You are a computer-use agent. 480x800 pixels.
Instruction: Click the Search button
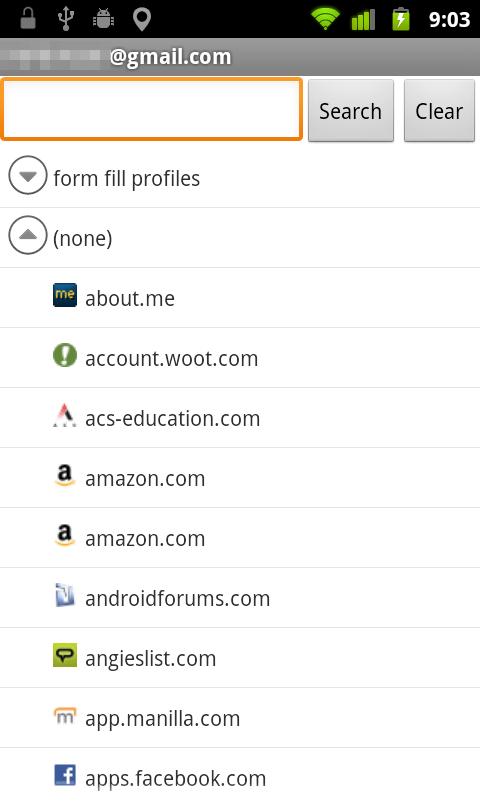351,110
